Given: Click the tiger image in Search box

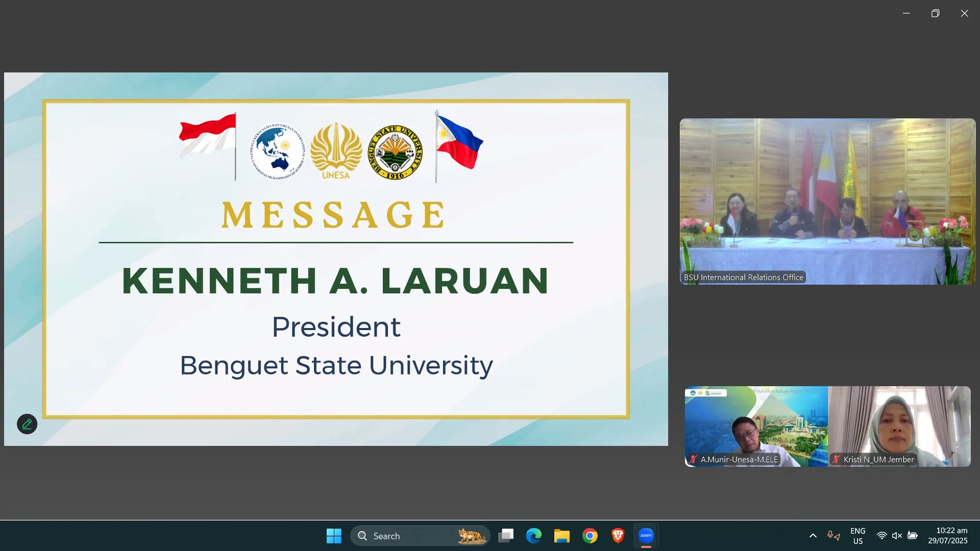Looking at the screenshot, I should [x=471, y=536].
